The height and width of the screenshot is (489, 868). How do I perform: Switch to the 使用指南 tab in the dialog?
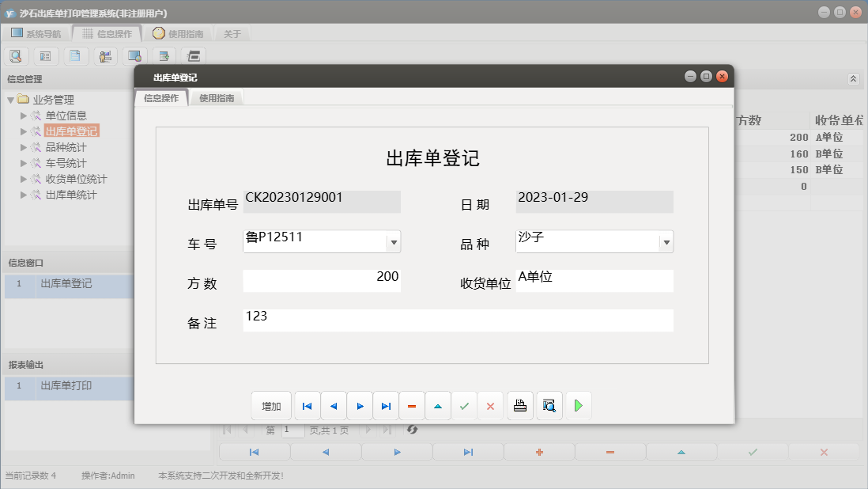[216, 99]
